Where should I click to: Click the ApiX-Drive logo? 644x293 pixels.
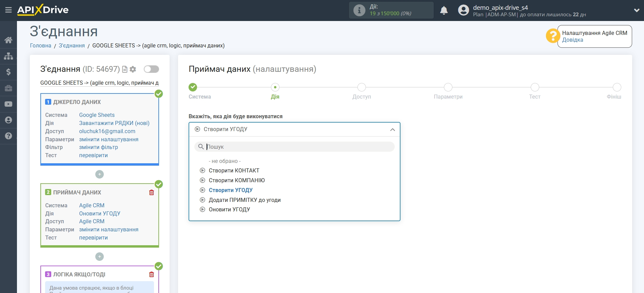(x=43, y=10)
